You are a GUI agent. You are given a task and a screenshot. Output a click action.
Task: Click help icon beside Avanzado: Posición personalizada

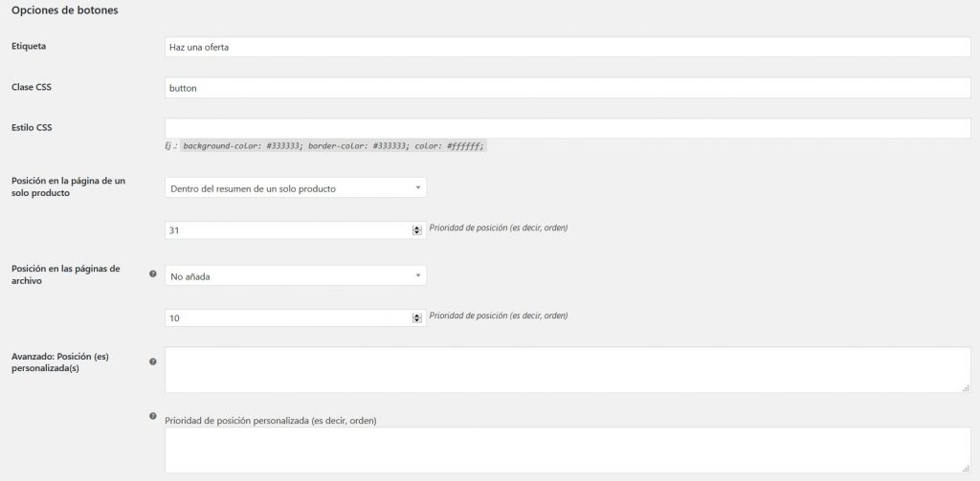[153, 362]
